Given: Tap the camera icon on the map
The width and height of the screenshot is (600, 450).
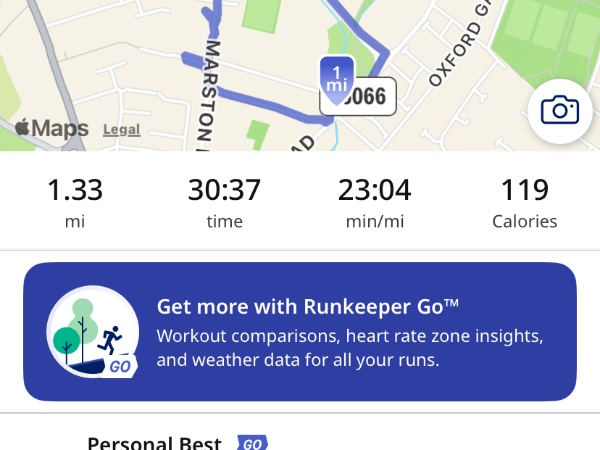Looking at the screenshot, I should pyautogui.click(x=560, y=110).
